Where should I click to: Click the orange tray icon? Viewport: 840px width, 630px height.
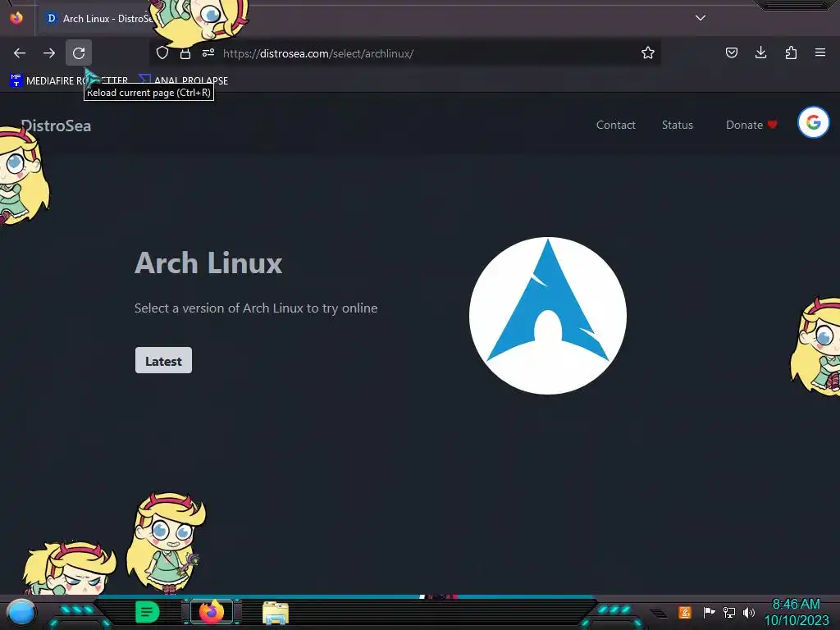685,612
